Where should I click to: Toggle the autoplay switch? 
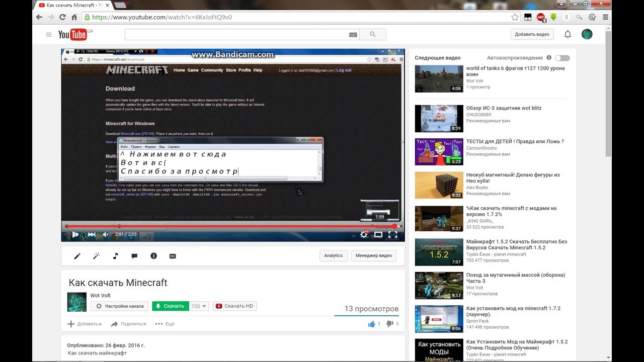tap(562, 58)
